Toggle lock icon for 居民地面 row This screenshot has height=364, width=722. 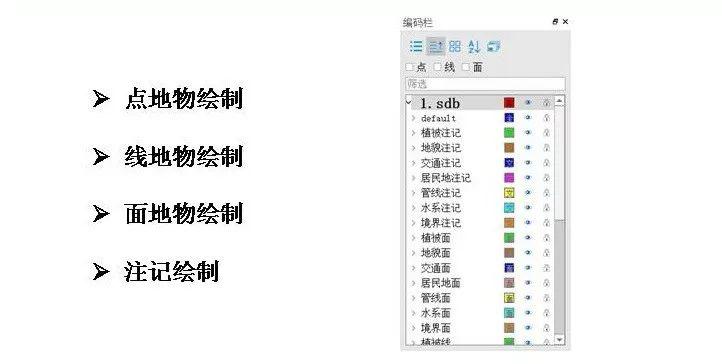tap(547, 283)
